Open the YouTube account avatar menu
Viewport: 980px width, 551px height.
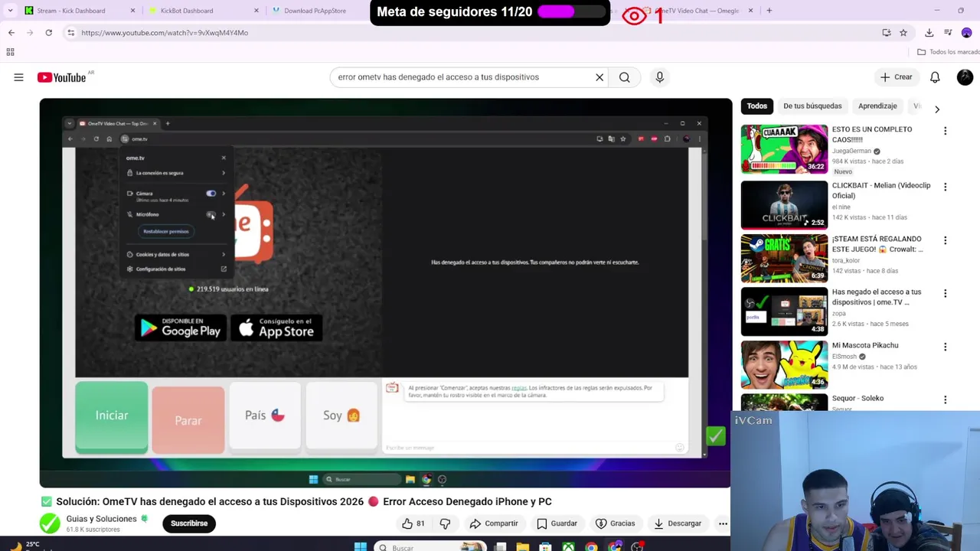965,77
